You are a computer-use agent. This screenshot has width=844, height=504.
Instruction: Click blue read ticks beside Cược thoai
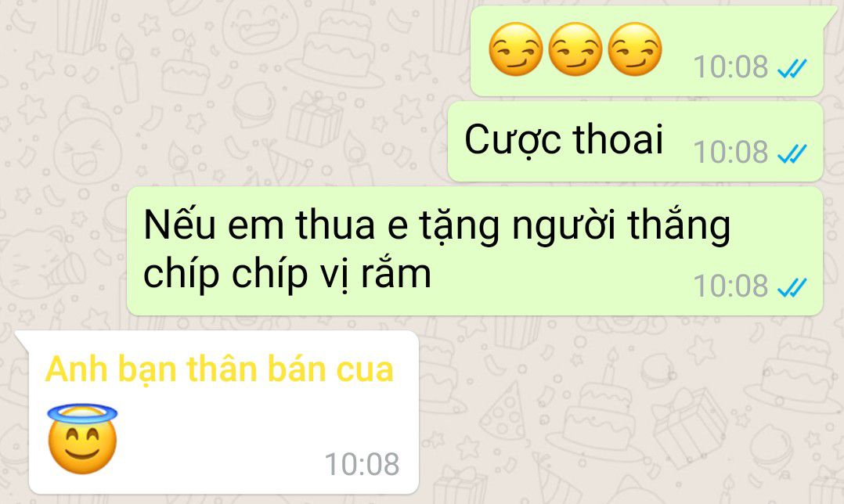792,153
